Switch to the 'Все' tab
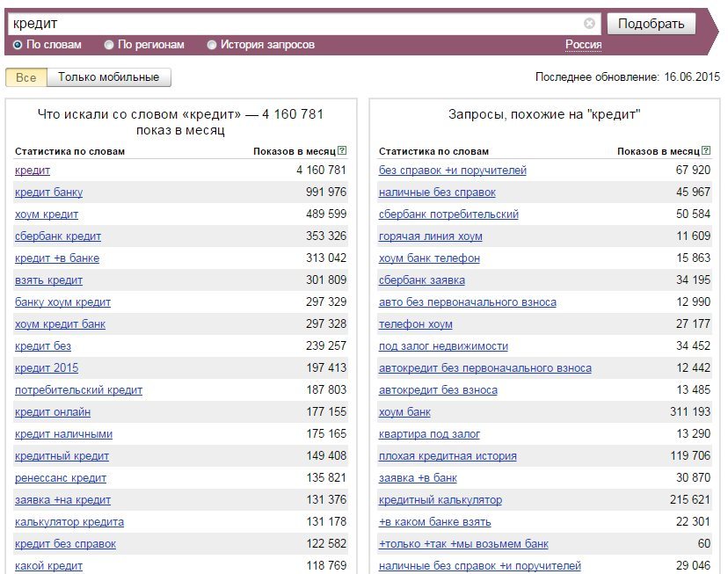Screen dimensions: 728x574 pyautogui.click(x=26, y=77)
